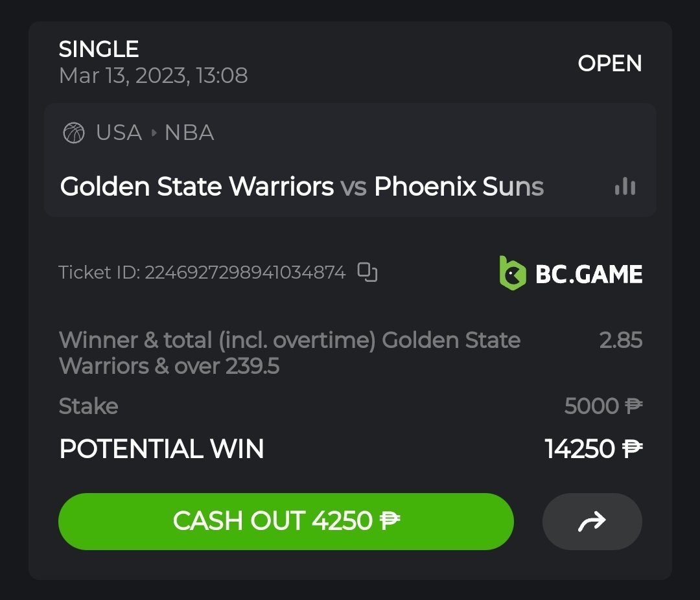Click the 14250 potential win amount
The image size is (700, 600).
(579, 448)
